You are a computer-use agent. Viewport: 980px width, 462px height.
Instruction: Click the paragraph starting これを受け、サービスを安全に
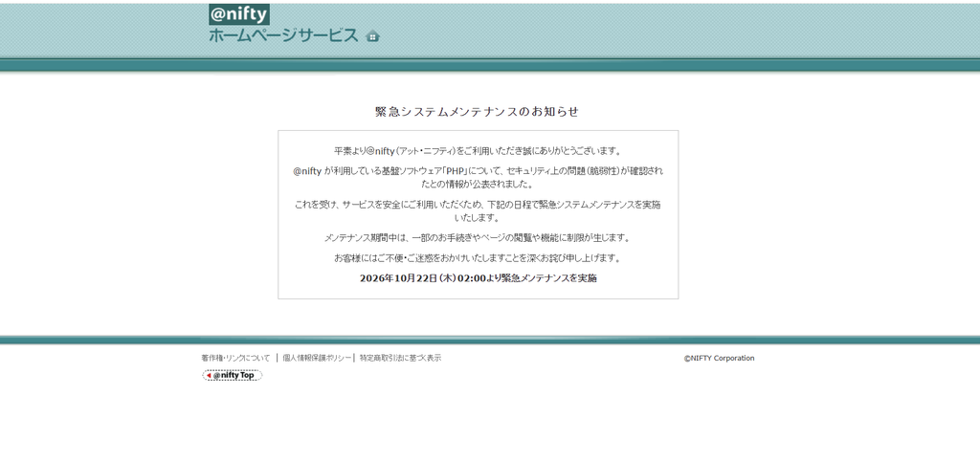coord(479,211)
